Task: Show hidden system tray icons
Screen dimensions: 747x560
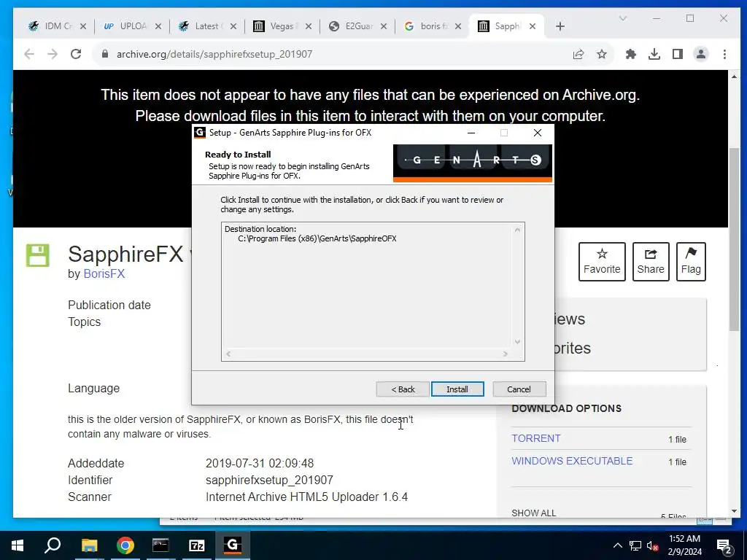Action: click(617, 545)
